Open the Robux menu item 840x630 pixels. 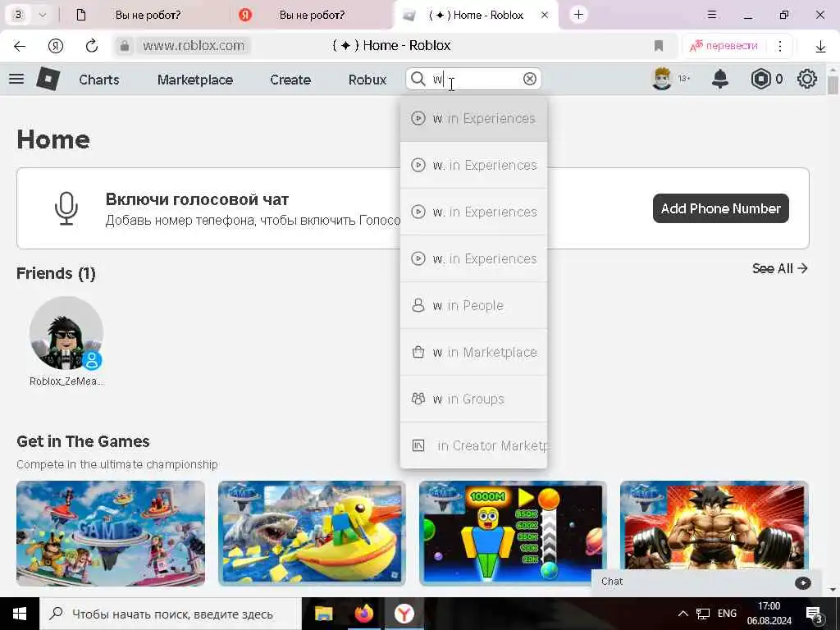click(x=367, y=80)
